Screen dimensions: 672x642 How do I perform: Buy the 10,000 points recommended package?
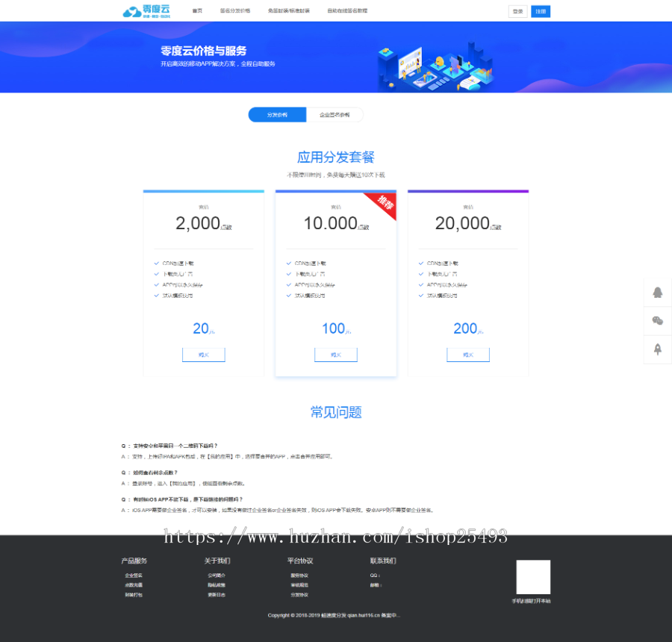pos(335,355)
